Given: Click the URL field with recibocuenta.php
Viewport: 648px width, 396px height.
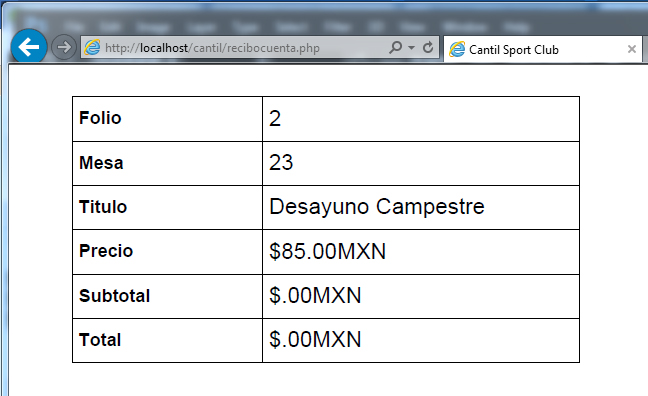Looking at the screenshot, I should click(x=244, y=48).
